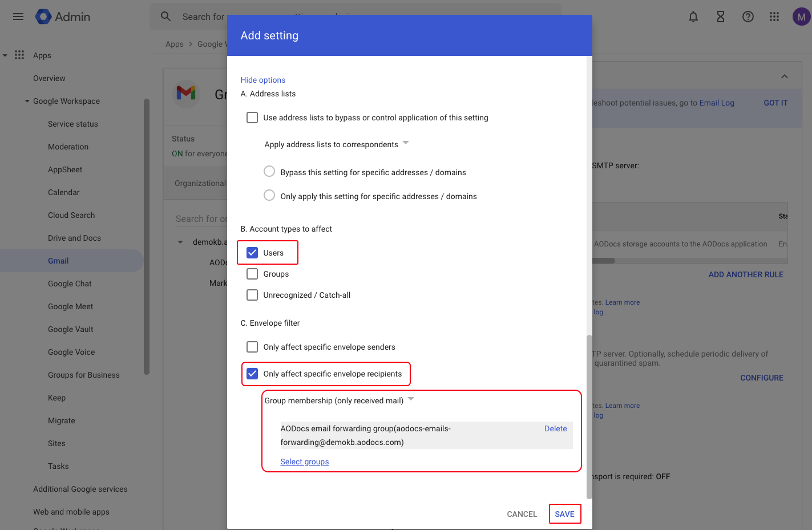Select Only apply this setting for specific addresses
The height and width of the screenshot is (530, 812).
tap(269, 195)
